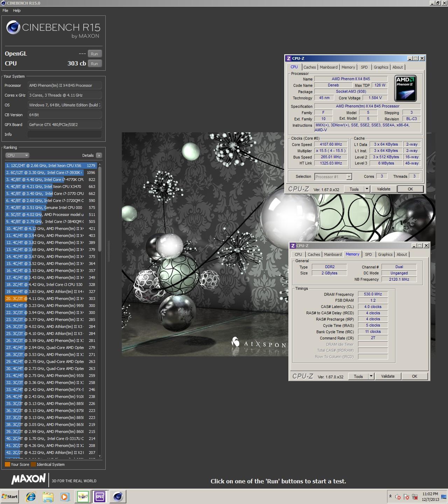Click the taskbar clock showing 11:02 PM
This screenshot has height=504, width=448.
tap(430, 496)
